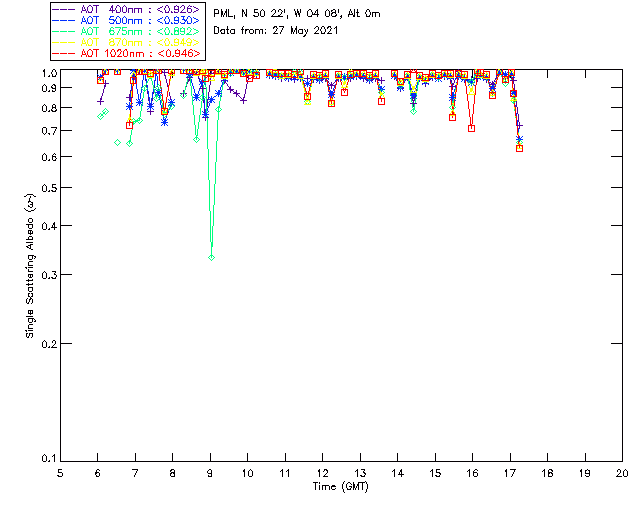
Task: Click the 'Single Scattering Albedo' y-axis label
Action: (30, 266)
